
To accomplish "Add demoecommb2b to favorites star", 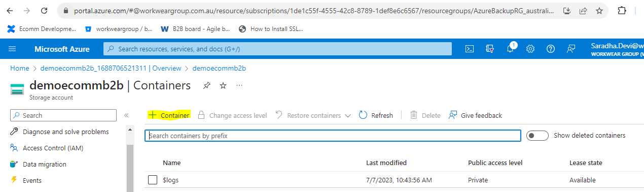I will (223, 85).
